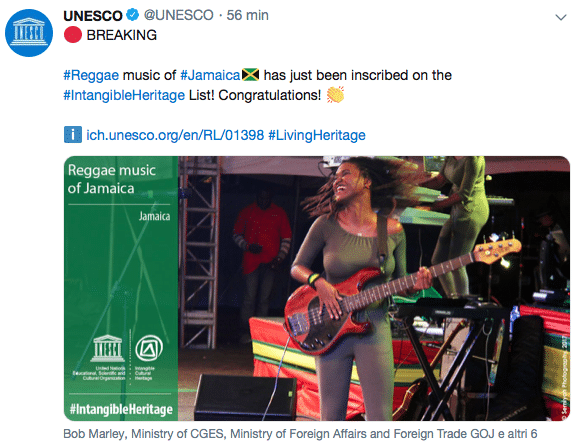Image resolution: width=574 pixels, height=442 pixels.
Task: Click the Intangible Cultural Heritage emblem
Action: 149,348
